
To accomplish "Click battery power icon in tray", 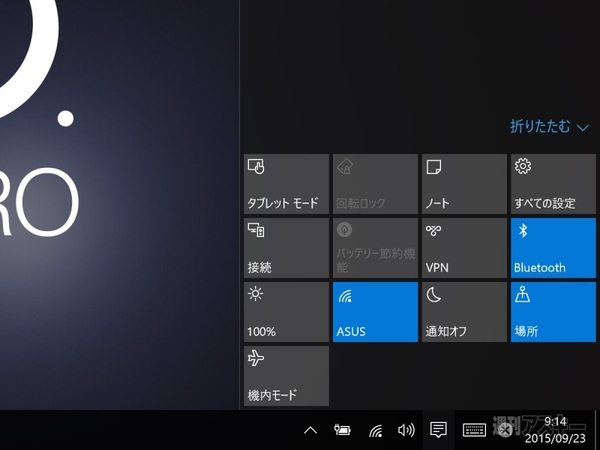I will click(x=342, y=430).
